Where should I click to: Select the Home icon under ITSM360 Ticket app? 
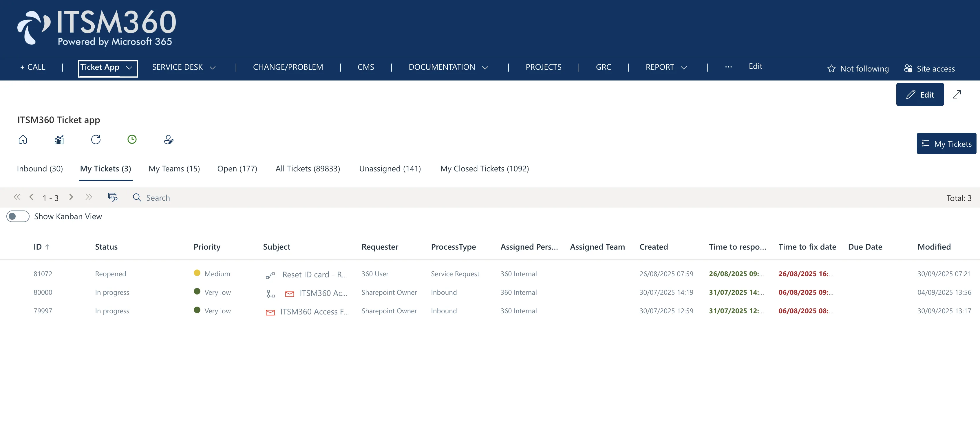pyautogui.click(x=23, y=140)
